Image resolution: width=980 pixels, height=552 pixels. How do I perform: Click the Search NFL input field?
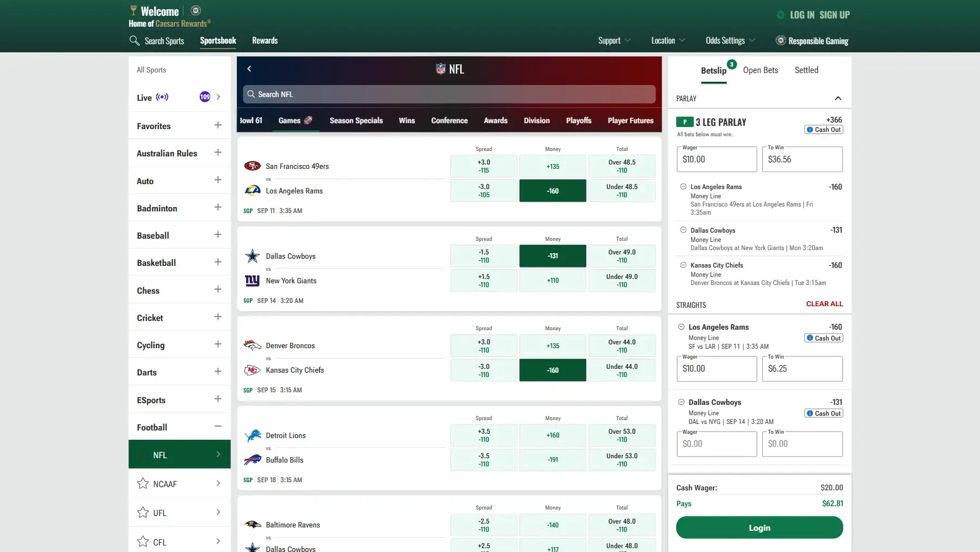[449, 94]
